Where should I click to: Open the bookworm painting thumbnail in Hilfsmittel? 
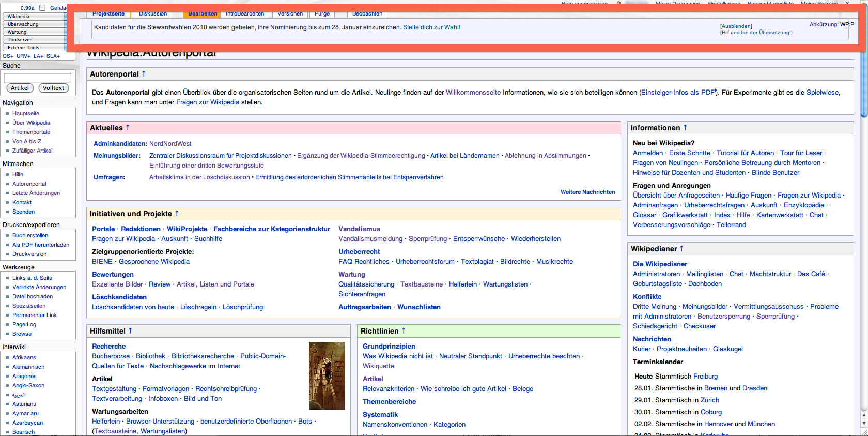[x=327, y=375]
